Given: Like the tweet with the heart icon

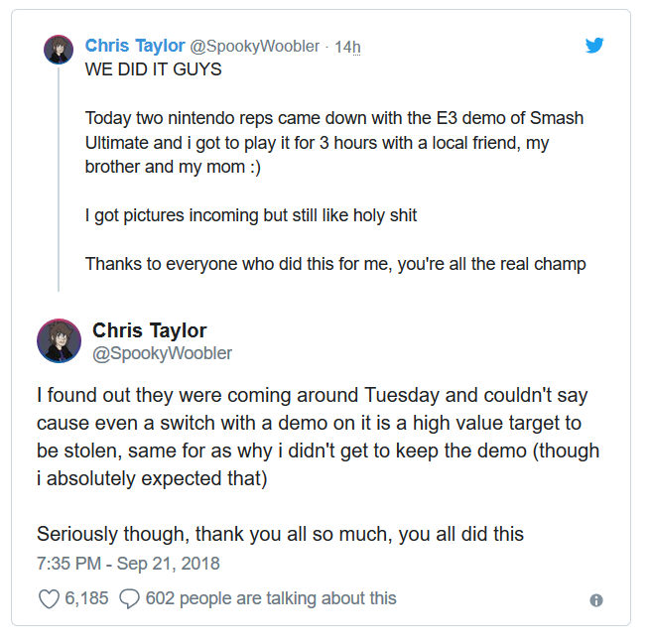Looking at the screenshot, I should click(49, 598).
